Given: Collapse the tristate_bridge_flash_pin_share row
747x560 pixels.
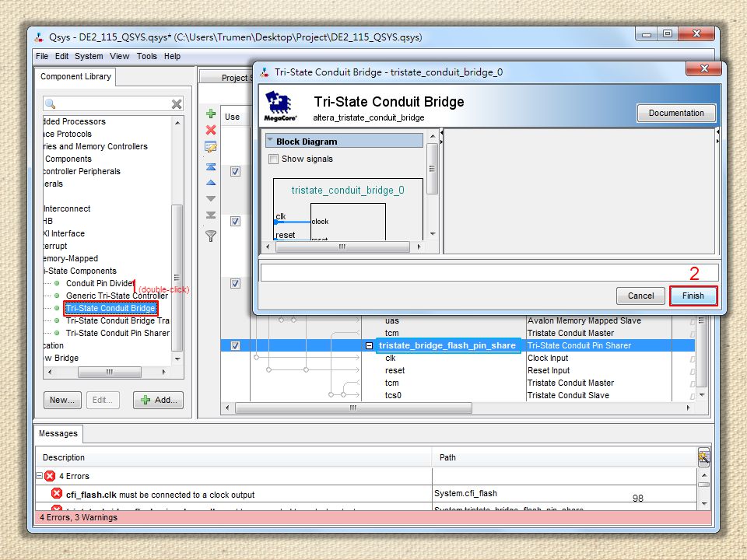Looking at the screenshot, I should click(x=369, y=345).
